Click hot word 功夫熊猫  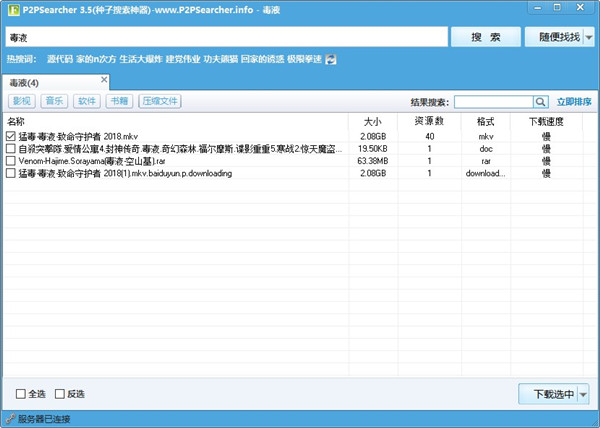(x=221, y=59)
